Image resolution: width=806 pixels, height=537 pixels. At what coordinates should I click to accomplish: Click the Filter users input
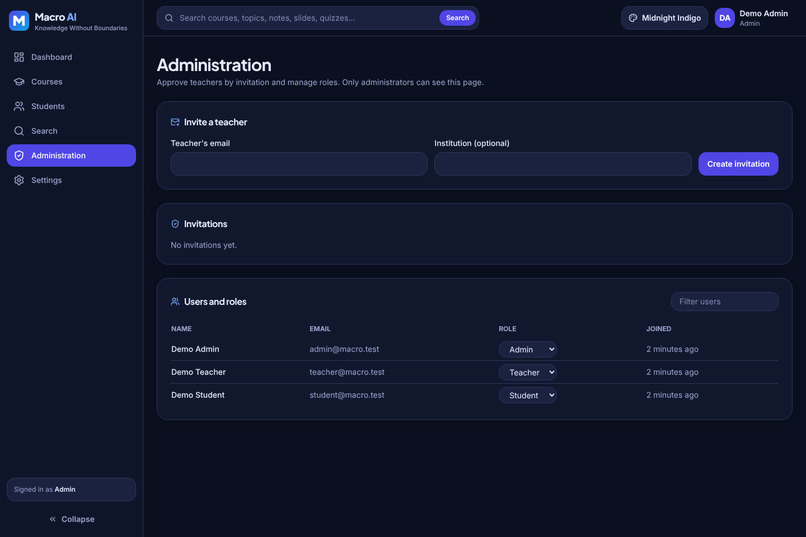724,302
